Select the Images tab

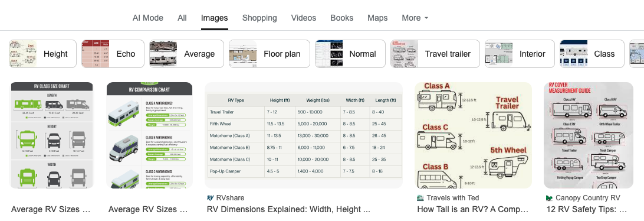215,18
